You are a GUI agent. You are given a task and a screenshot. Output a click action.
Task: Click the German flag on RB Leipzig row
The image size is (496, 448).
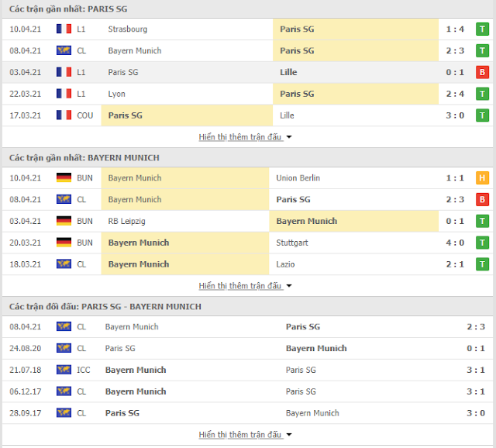[64, 221]
